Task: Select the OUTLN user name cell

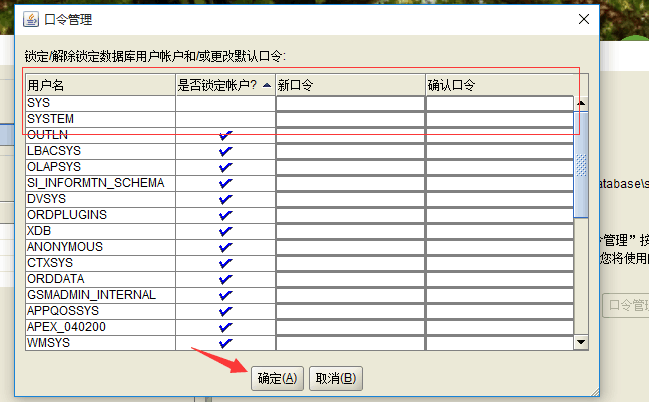Action: pyautogui.click(x=101, y=135)
